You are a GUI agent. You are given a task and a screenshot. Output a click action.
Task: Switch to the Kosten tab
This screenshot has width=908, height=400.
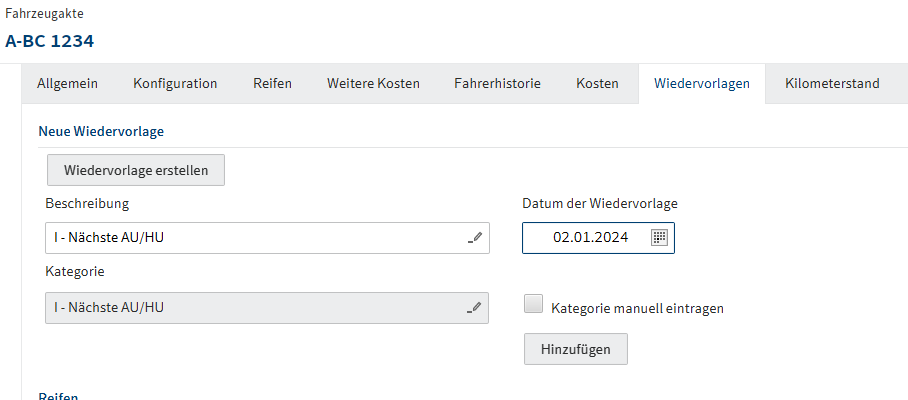[597, 84]
